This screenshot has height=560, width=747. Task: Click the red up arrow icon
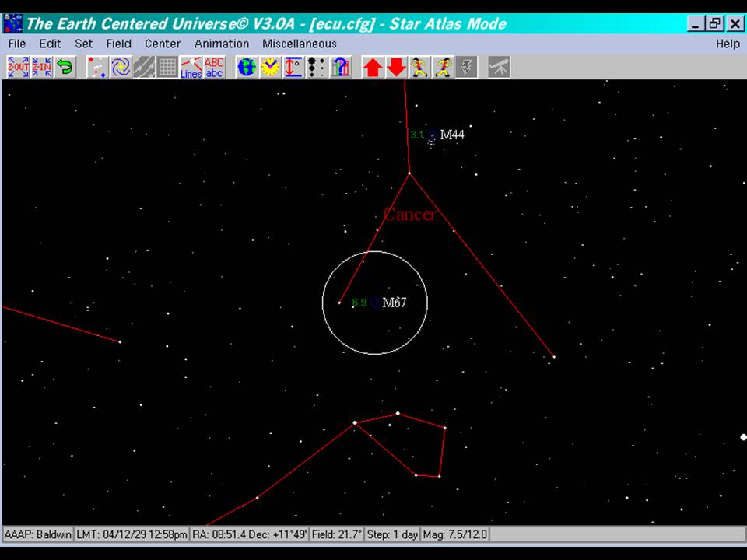(373, 67)
